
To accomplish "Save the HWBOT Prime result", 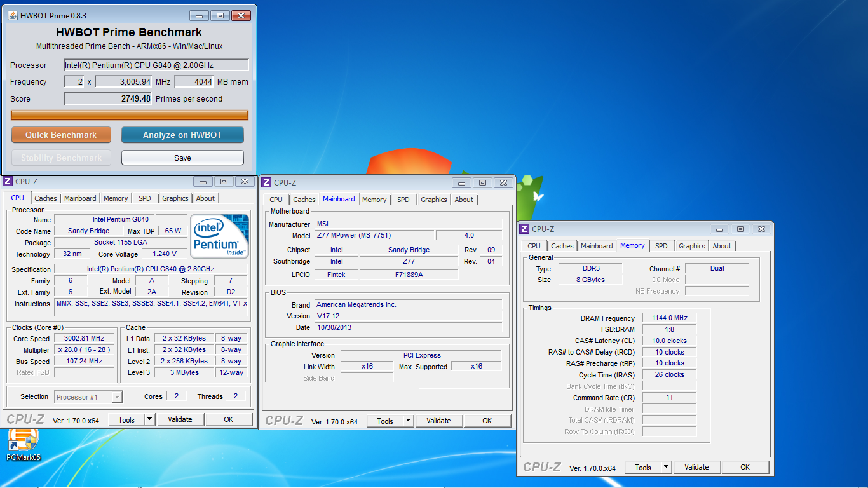I will click(182, 158).
